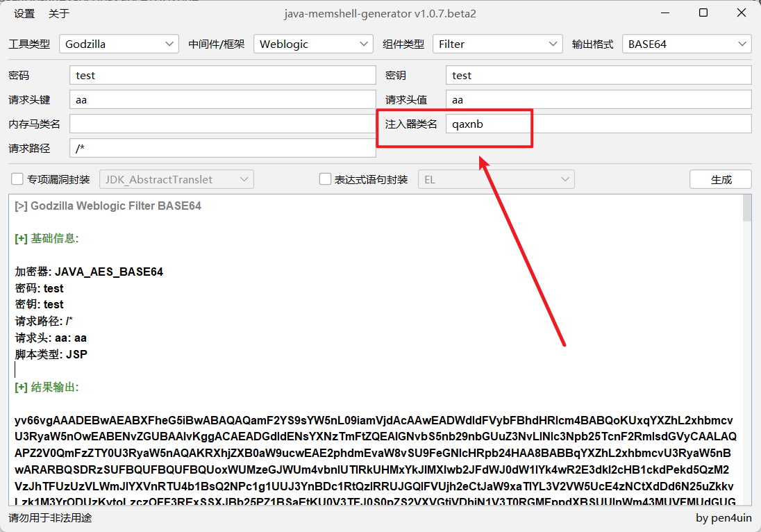Open the 设置 menu
The height and width of the screenshot is (532, 761).
[24, 14]
